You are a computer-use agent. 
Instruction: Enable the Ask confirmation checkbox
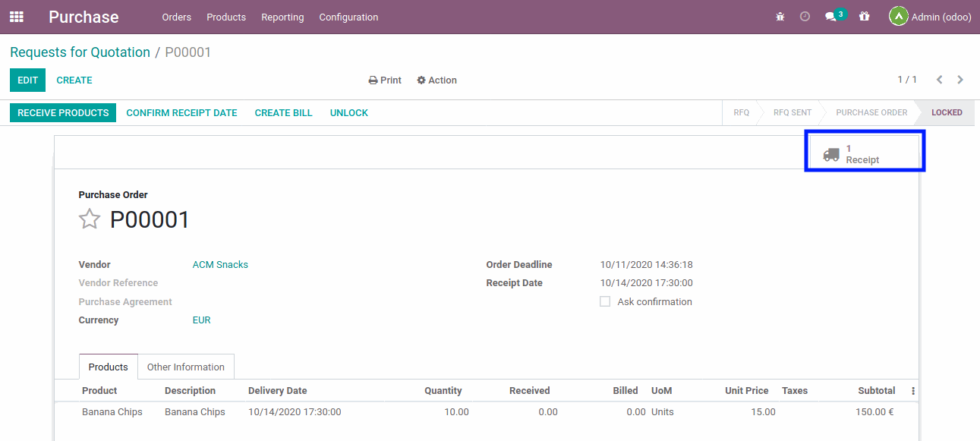click(605, 301)
